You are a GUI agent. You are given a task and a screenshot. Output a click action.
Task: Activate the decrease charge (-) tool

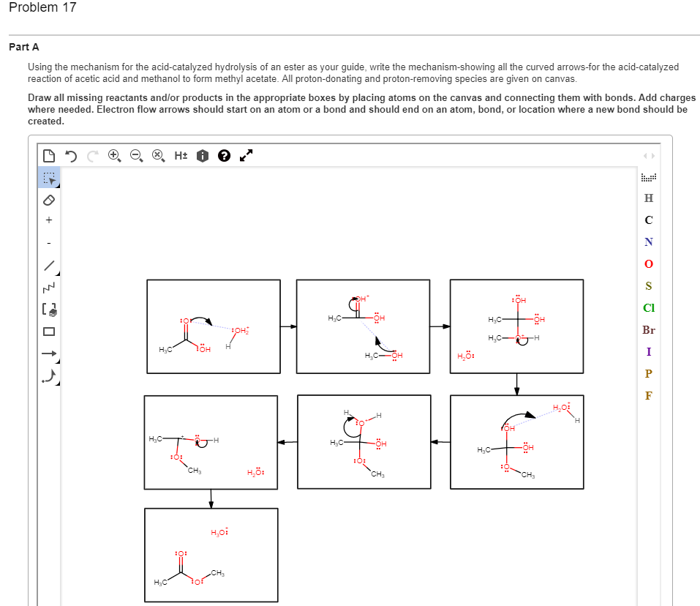click(48, 240)
